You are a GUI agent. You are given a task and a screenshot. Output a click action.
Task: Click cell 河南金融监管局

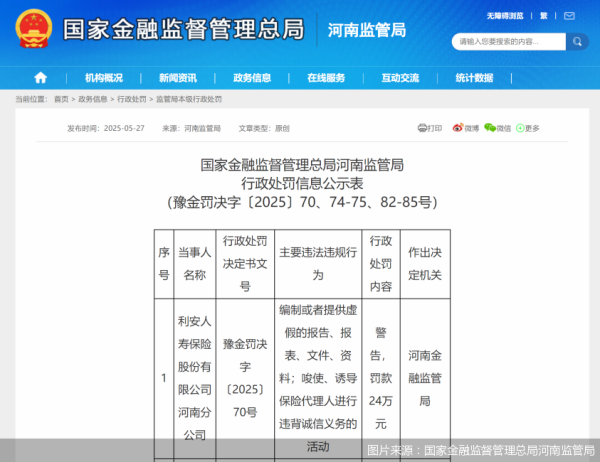[x=425, y=378]
